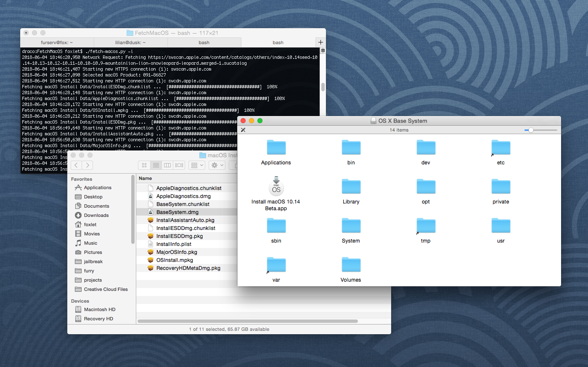The image size is (588, 367).
Task: Open the System folder icon
Action: 351,226
